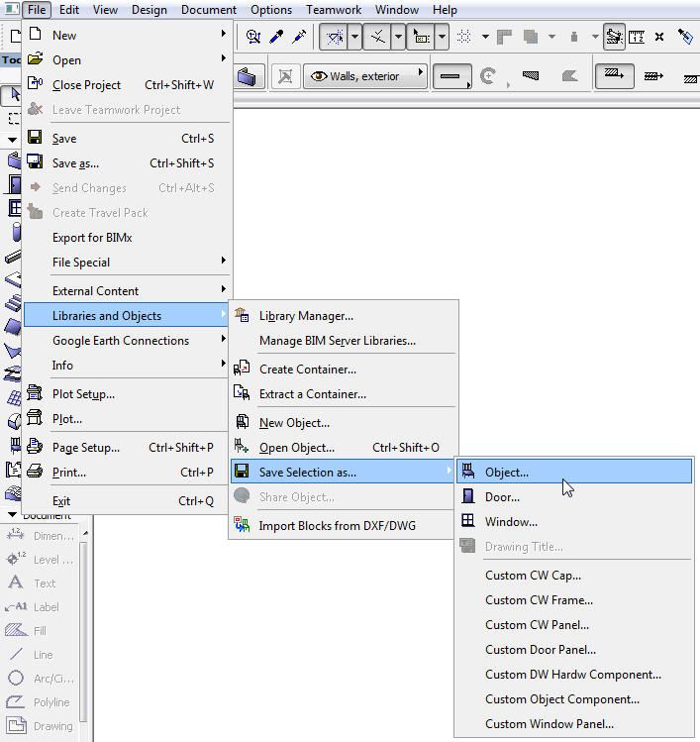Choose Custom CW Cap... entry
The width and height of the screenshot is (700, 742).
point(574,576)
